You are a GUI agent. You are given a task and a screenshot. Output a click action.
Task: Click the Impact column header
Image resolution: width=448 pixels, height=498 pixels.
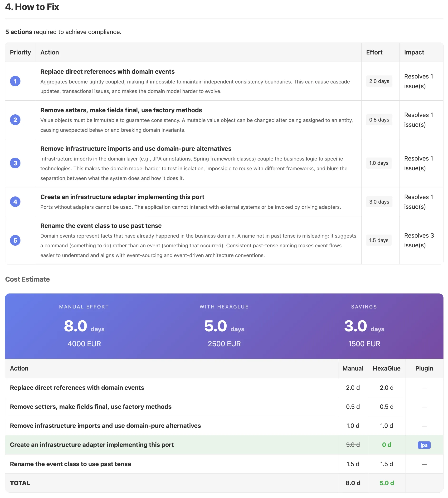(414, 52)
